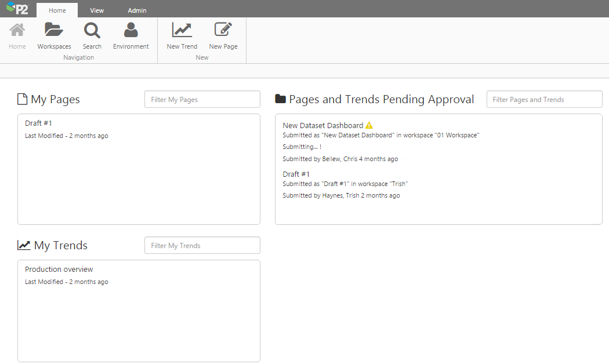Click the Home house icon
Viewport: 609px width, 364px height.
point(17,30)
